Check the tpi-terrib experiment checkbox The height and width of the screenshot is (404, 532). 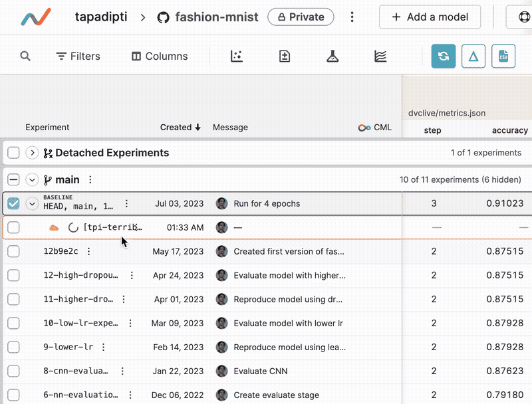pos(13,227)
